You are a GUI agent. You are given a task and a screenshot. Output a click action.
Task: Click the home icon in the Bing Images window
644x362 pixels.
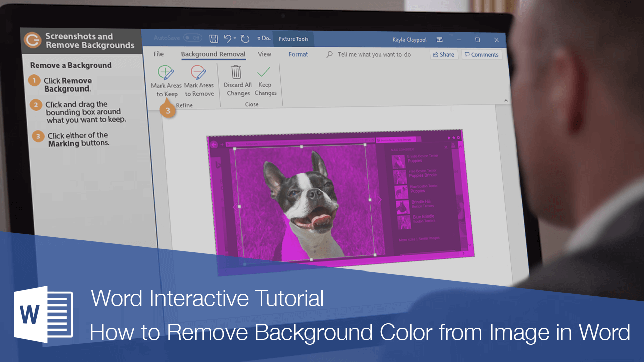(449, 137)
